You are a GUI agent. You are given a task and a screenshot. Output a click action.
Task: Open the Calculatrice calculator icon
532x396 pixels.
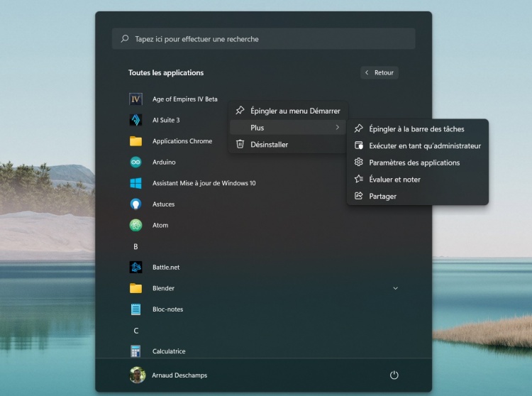click(135, 351)
